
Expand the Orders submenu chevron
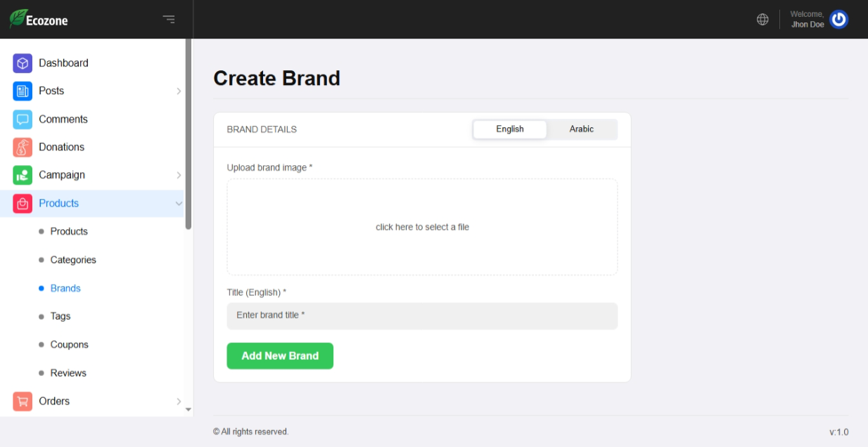(x=179, y=401)
